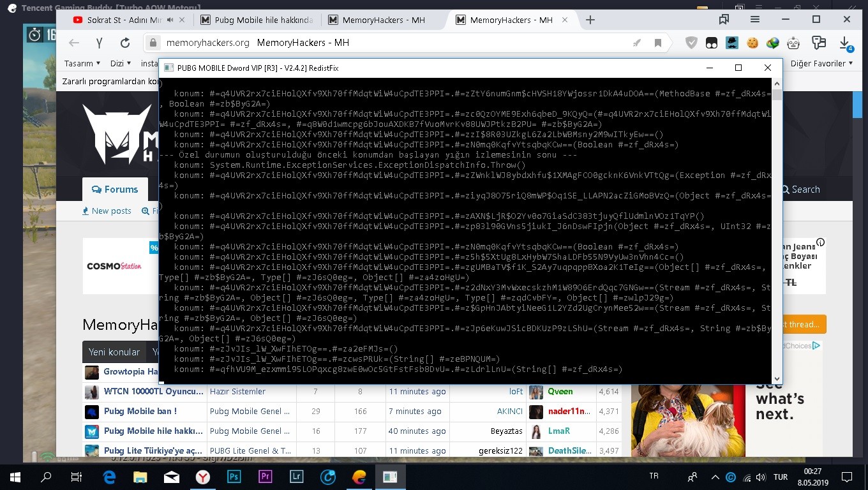This screenshot has height=490, width=868.
Task: Click the AdChoices icon
Action: point(816,346)
